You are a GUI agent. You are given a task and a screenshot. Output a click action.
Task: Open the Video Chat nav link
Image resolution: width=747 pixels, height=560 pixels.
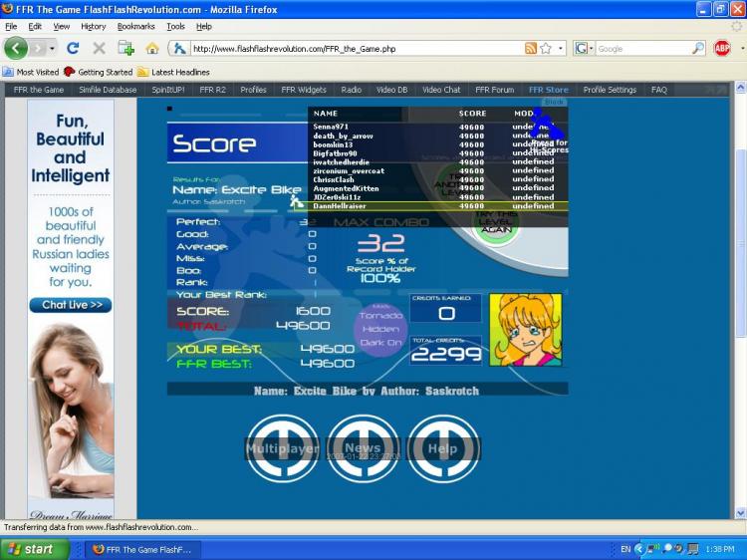(x=441, y=90)
